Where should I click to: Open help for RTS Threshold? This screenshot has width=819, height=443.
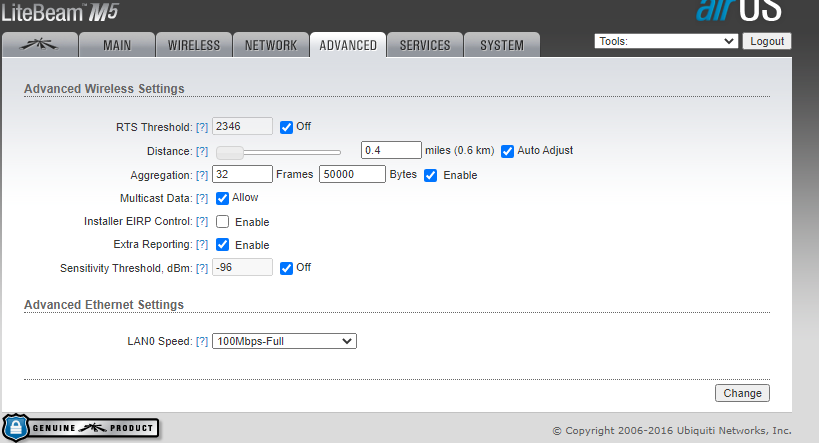point(202,127)
